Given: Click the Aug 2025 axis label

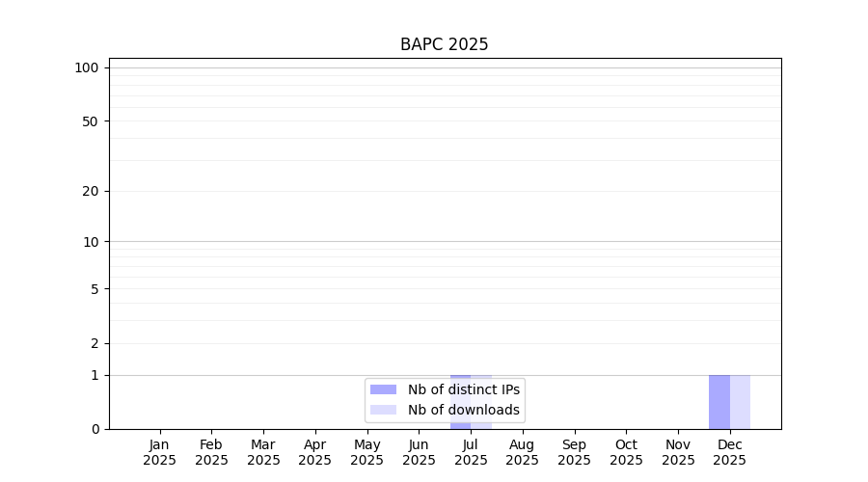Looking at the screenshot, I should click(x=522, y=452).
